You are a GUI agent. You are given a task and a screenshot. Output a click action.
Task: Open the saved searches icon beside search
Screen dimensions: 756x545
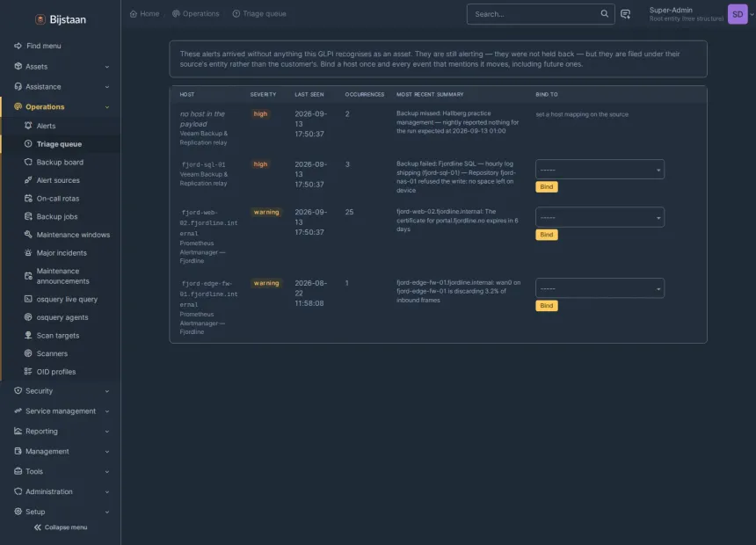click(x=625, y=14)
